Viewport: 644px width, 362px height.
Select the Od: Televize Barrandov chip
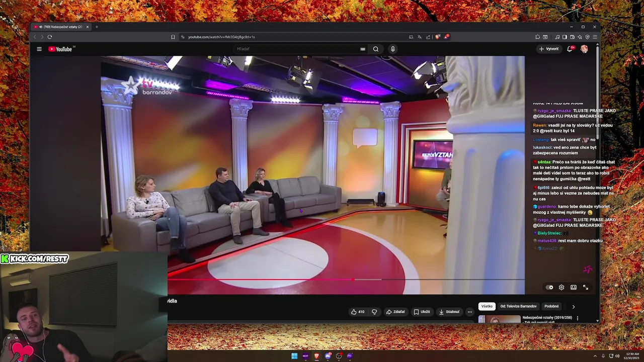pyautogui.click(x=518, y=306)
